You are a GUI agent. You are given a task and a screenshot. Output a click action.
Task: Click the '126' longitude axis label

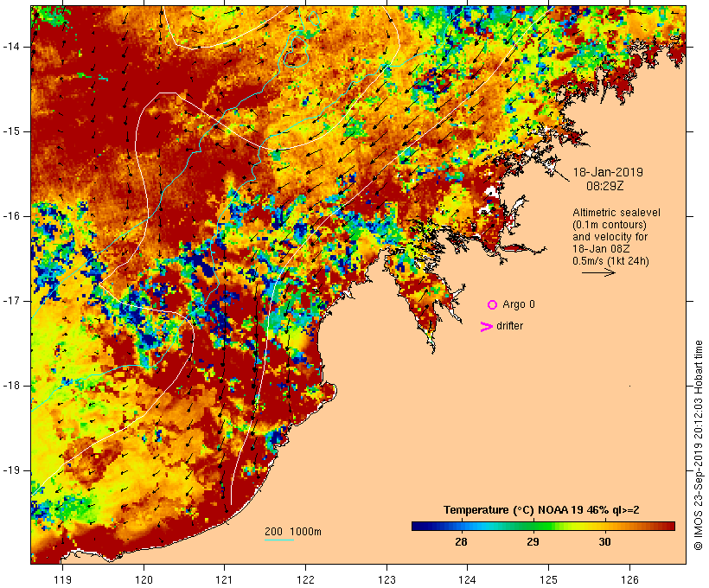click(629, 580)
